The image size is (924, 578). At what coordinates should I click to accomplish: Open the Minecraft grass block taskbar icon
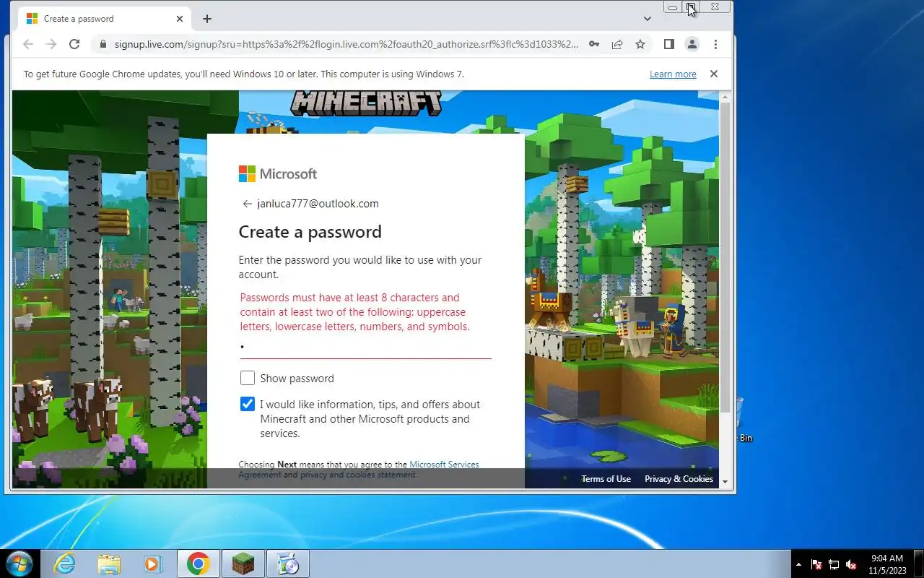click(x=243, y=564)
